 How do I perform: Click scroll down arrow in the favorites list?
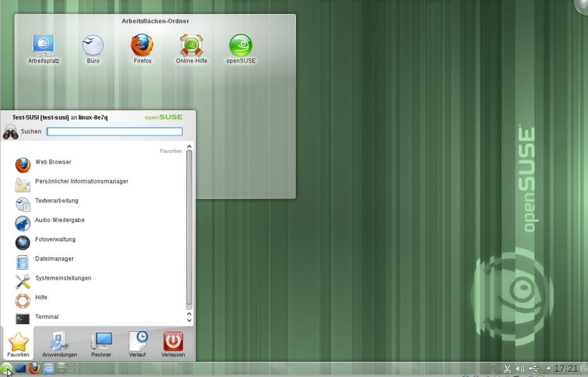(189, 321)
